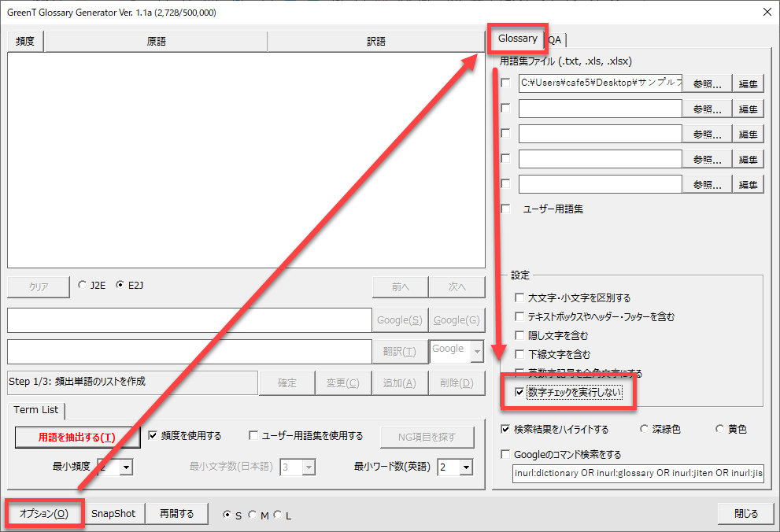The height and width of the screenshot is (532, 780).
Task: Click the red 用語を抽出する(I) button
Action: pyautogui.click(x=77, y=437)
